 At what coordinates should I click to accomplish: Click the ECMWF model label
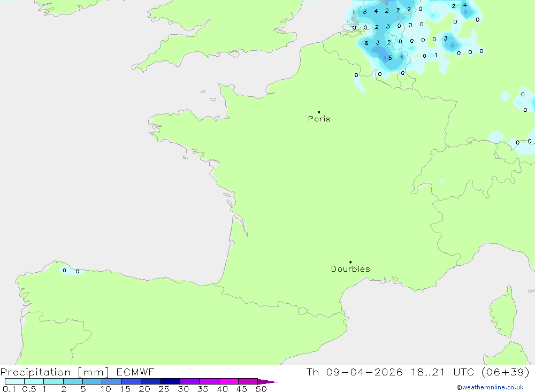[x=135, y=372]
